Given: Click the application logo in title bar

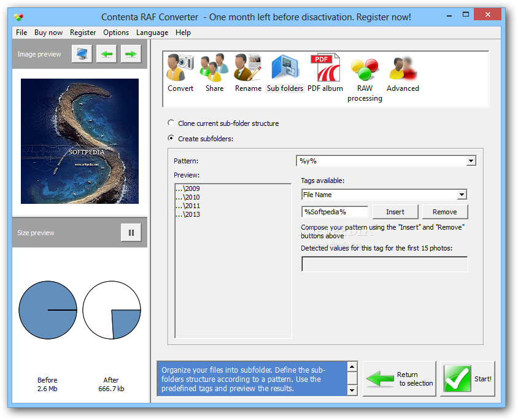Looking at the screenshot, I should [x=19, y=17].
